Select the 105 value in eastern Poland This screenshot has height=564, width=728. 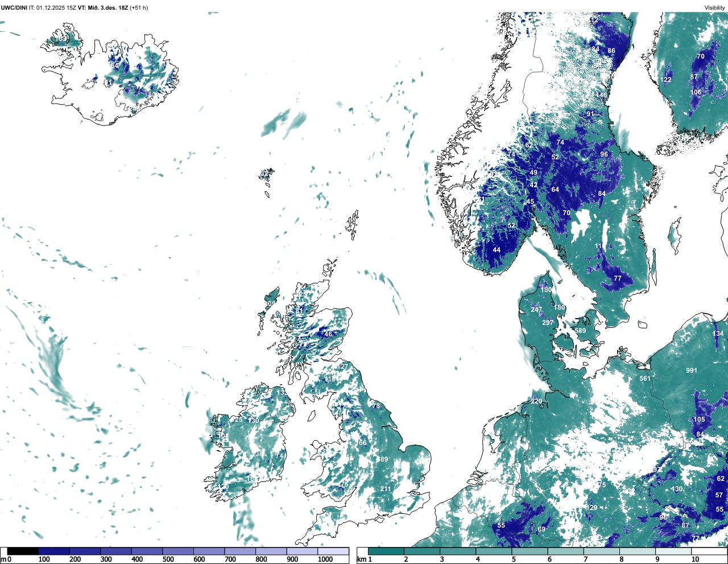tap(699, 419)
